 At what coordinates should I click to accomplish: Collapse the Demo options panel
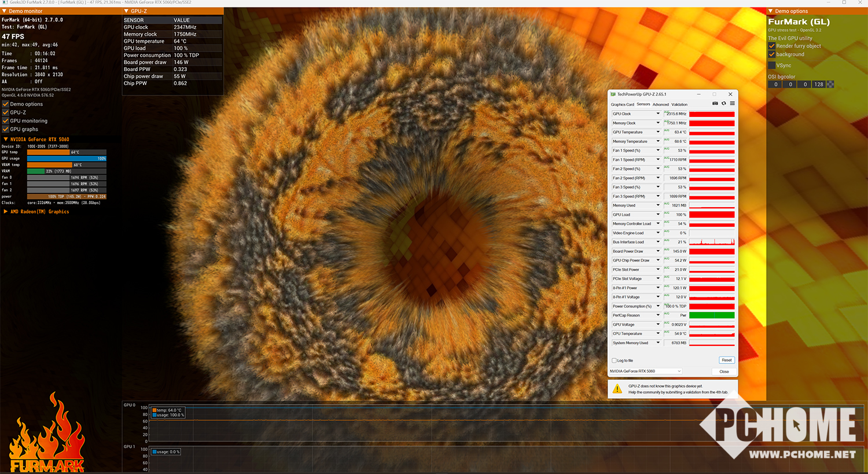[x=770, y=11]
